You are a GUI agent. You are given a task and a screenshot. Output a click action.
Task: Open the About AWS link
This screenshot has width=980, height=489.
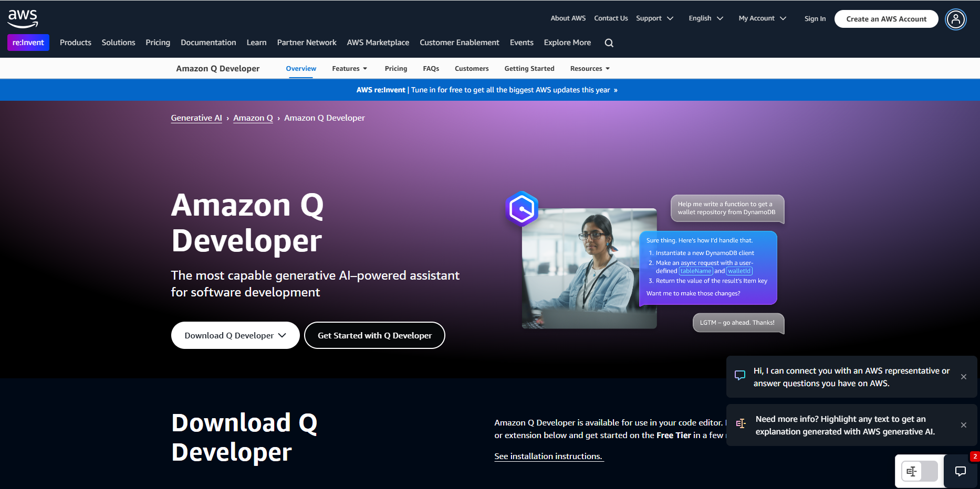click(x=568, y=18)
